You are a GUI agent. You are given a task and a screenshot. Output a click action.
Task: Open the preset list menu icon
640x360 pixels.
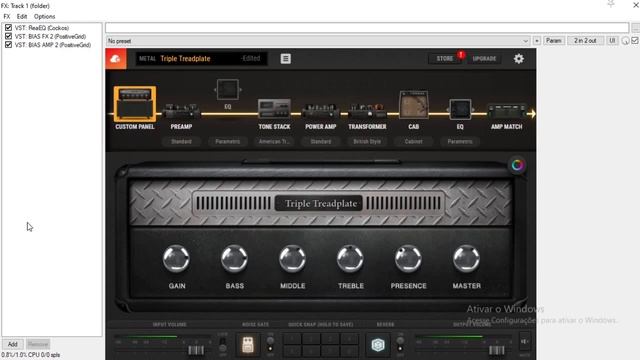click(x=286, y=59)
